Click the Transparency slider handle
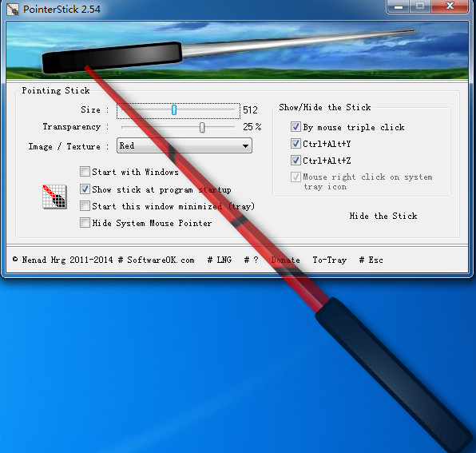476x453 pixels. tap(202, 128)
